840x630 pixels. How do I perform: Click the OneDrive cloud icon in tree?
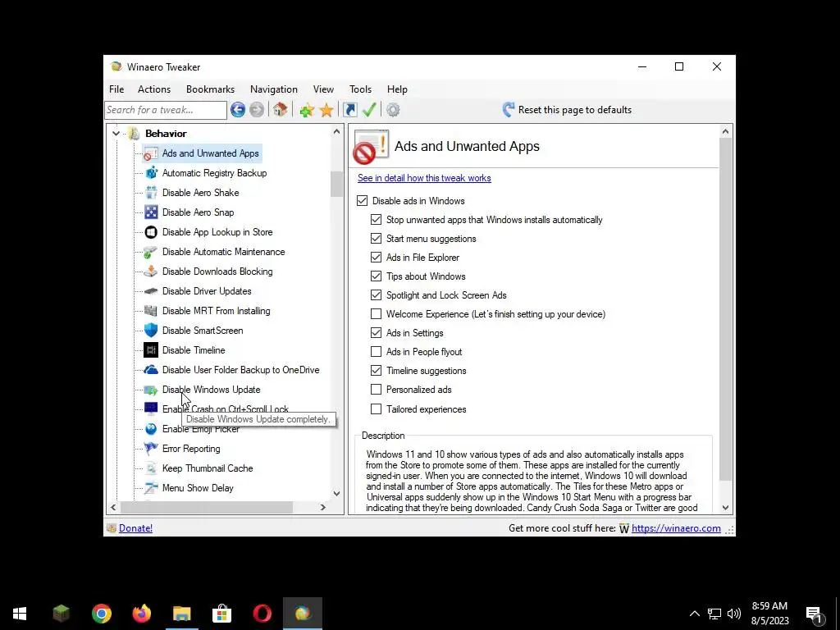(x=151, y=370)
